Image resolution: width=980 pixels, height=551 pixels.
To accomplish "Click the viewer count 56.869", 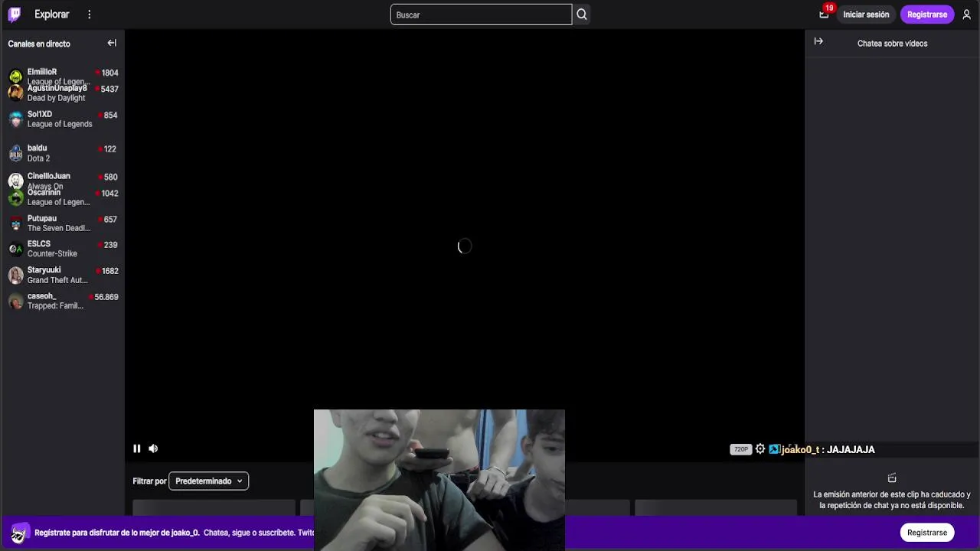I will [106, 297].
